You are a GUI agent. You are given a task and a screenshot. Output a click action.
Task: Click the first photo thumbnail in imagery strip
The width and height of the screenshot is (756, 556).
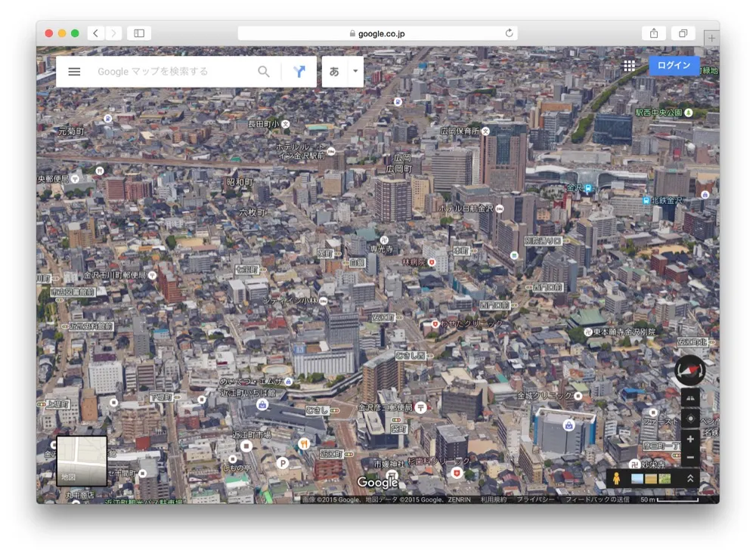pyautogui.click(x=637, y=479)
